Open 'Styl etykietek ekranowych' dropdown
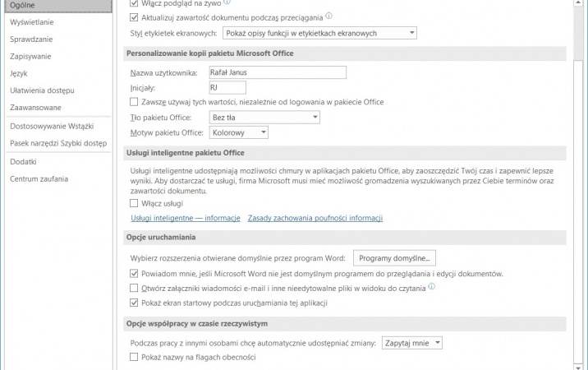Screen dimensions: 588x370 [x=320, y=33]
